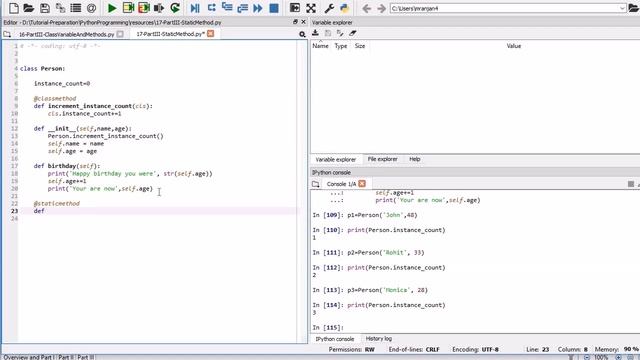Remove all variables eraser icon
This screenshot has height=360, width=640.
click(x=353, y=33)
